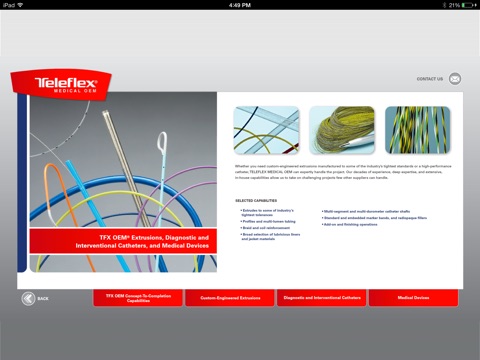480x360 pixels.
Task: Open Custom-Engineered Extrusions tab
Action: (x=230, y=298)
